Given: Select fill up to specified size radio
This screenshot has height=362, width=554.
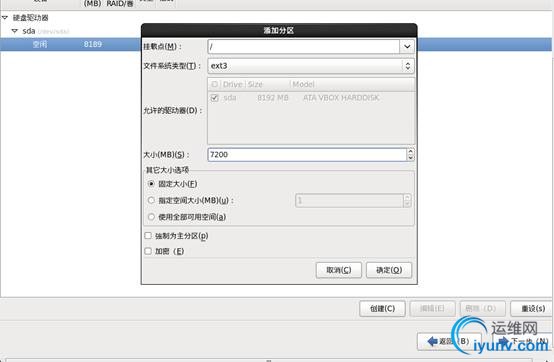Looking at the screenshot, I should click(151, 200).
